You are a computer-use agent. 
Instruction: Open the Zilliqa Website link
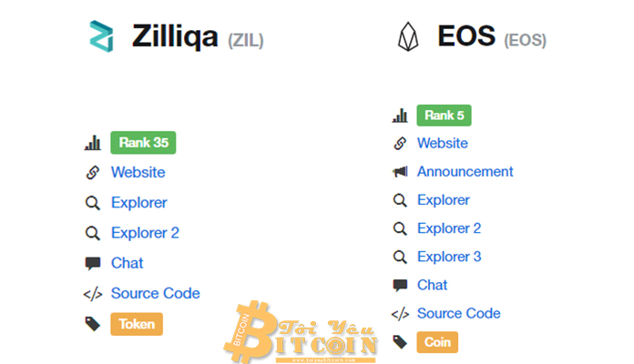coord(138,172)
